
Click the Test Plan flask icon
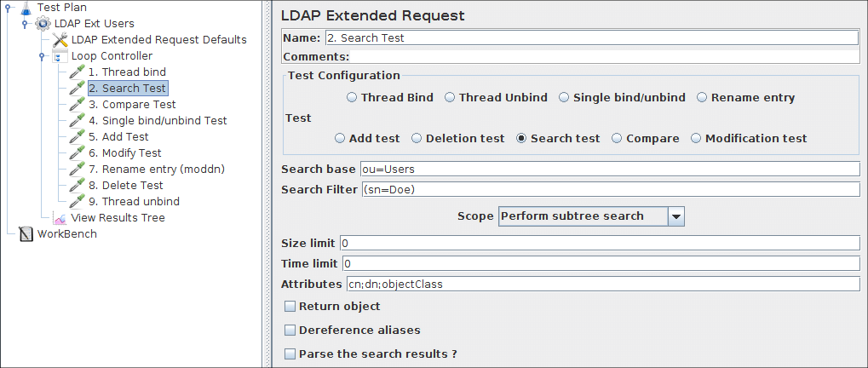pyautogui.click(x=25, y=8)
